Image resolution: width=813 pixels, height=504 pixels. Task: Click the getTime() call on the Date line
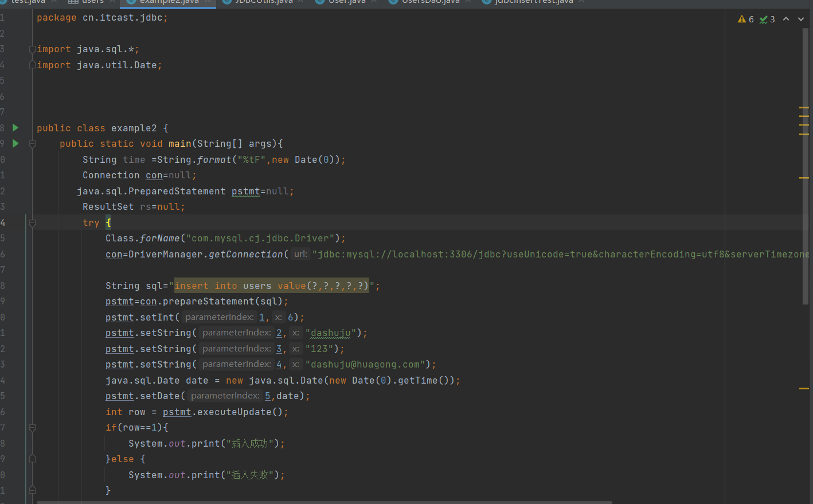423,380
